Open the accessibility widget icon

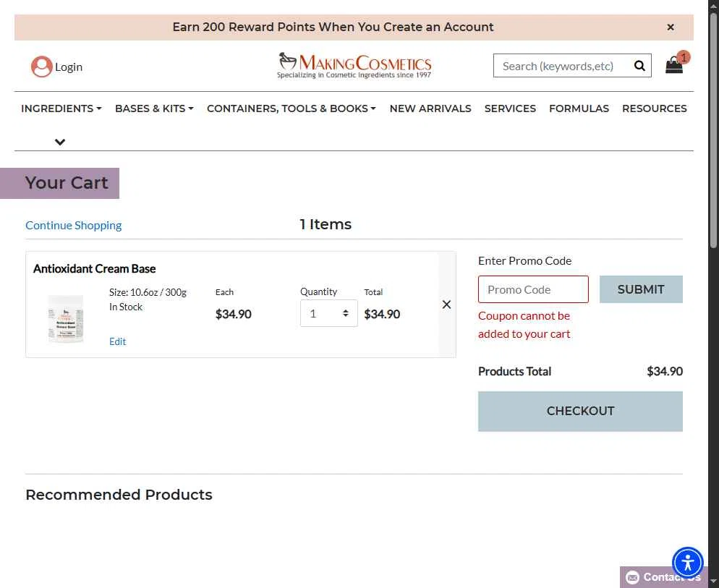(x=687, y=562)
